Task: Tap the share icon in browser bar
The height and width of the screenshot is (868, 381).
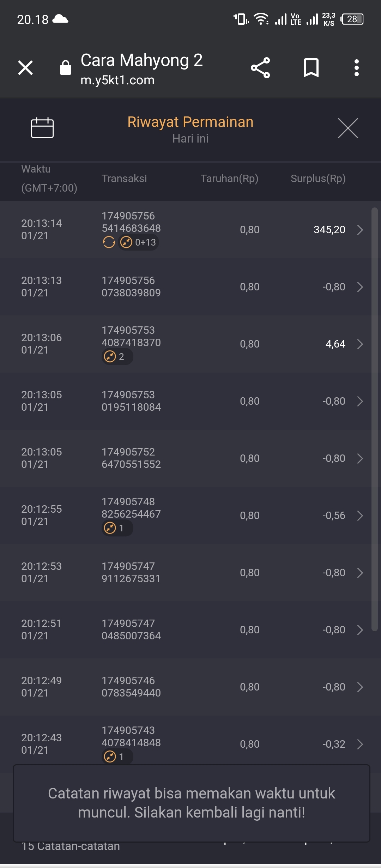Action: coord(260,68)
